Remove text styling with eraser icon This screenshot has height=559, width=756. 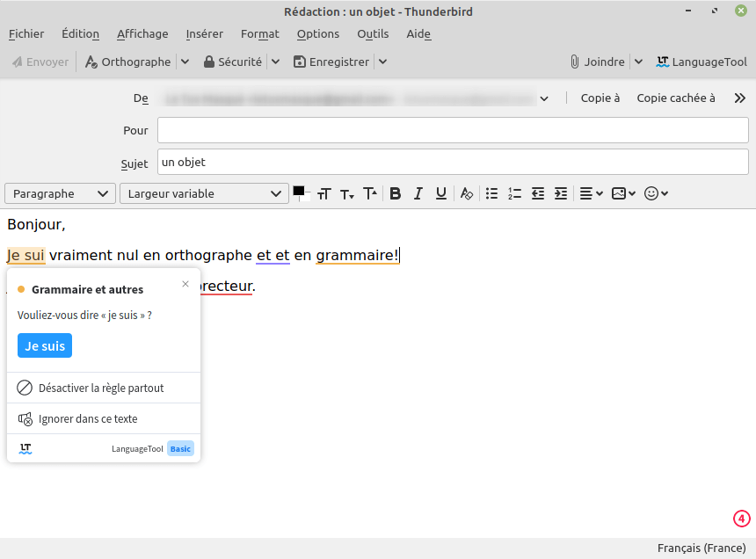pyautogui.click(x=466, y=193)
